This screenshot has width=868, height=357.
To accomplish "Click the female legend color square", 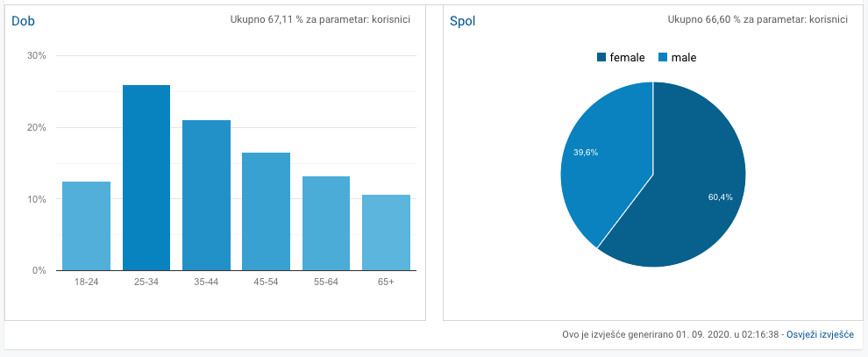I will click(x=601, y=58).
